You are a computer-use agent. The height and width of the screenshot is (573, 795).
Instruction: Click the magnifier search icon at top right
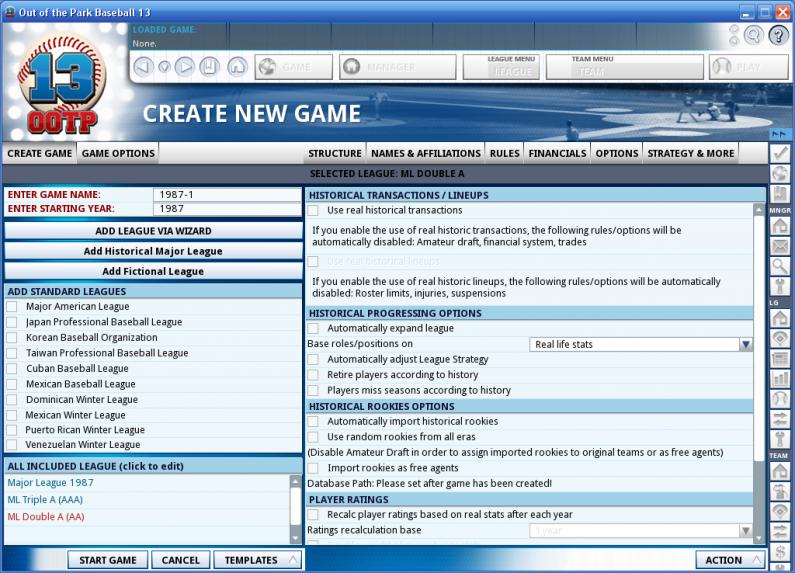tap(753, 35)
